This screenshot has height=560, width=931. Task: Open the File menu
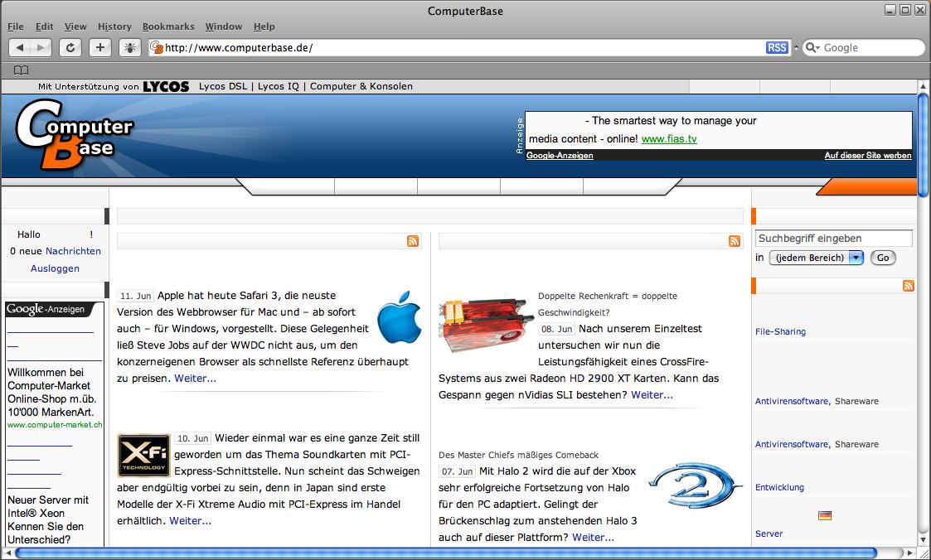tap(16, 27)
